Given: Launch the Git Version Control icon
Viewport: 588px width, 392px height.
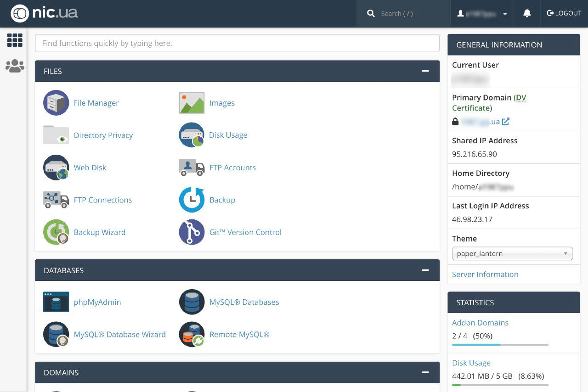Looking at the screenshot, I should 192,232.
